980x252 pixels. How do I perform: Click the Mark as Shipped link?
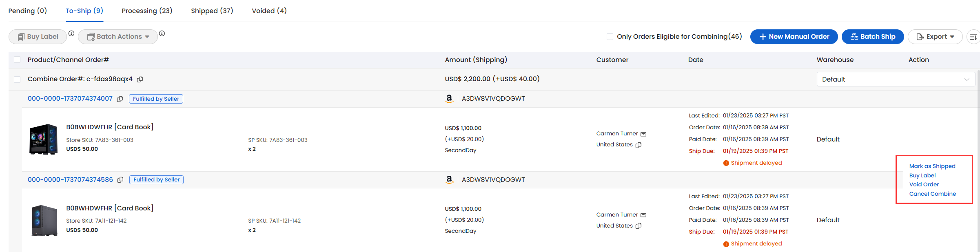(x=932, y=166)
